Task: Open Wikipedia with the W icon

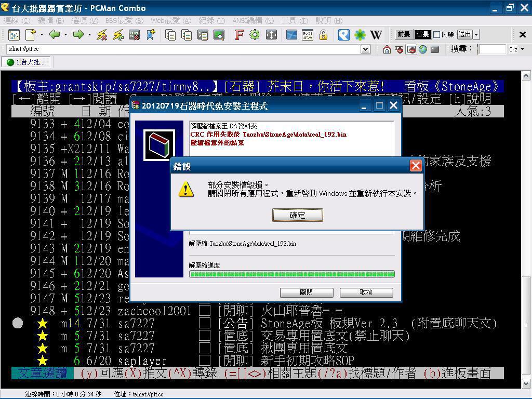Action: (376, 35)
